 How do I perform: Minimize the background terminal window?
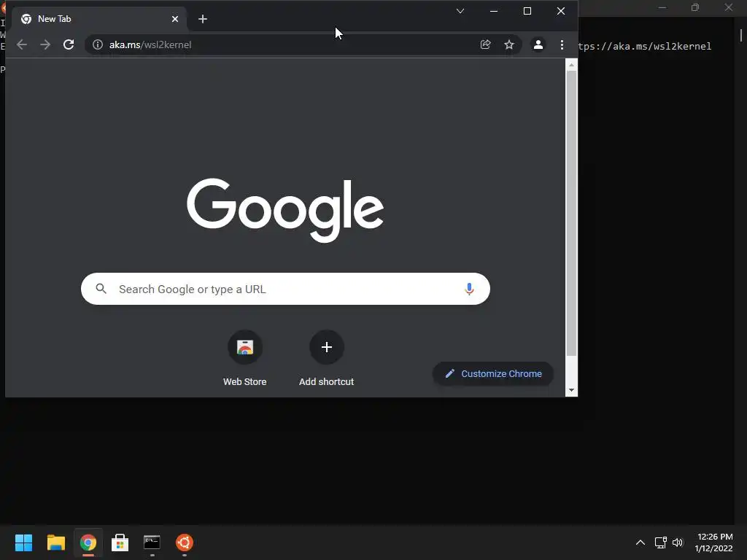[x=662, y=7]
